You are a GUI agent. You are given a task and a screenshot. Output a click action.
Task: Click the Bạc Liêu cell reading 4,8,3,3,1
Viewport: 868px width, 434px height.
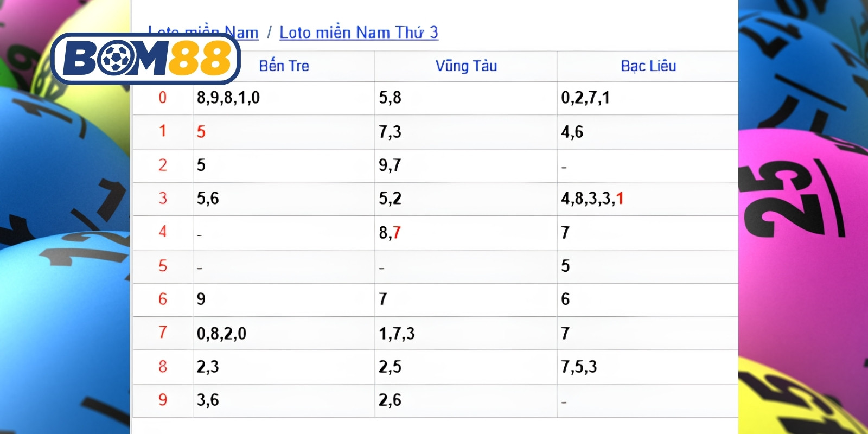point(592,199)
